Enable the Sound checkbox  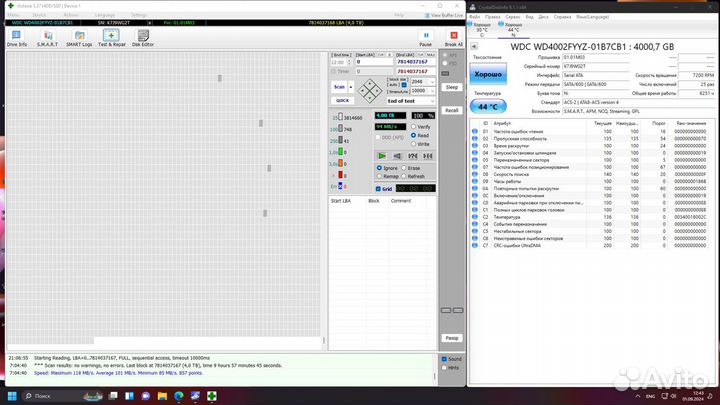click(x=445, y=358)
